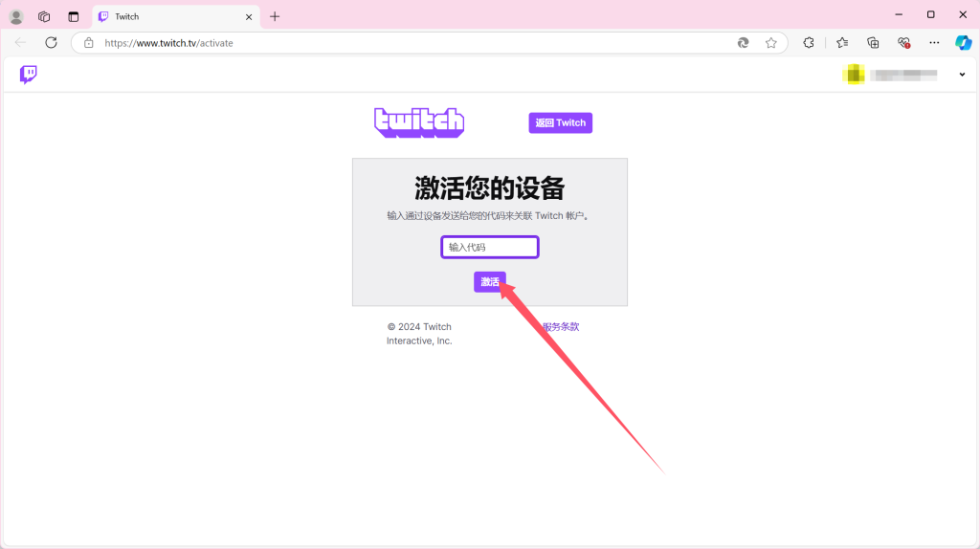This screenshot has width=980, height=549.
Task: Open a new tab with plus button
Action: (275, 17)
